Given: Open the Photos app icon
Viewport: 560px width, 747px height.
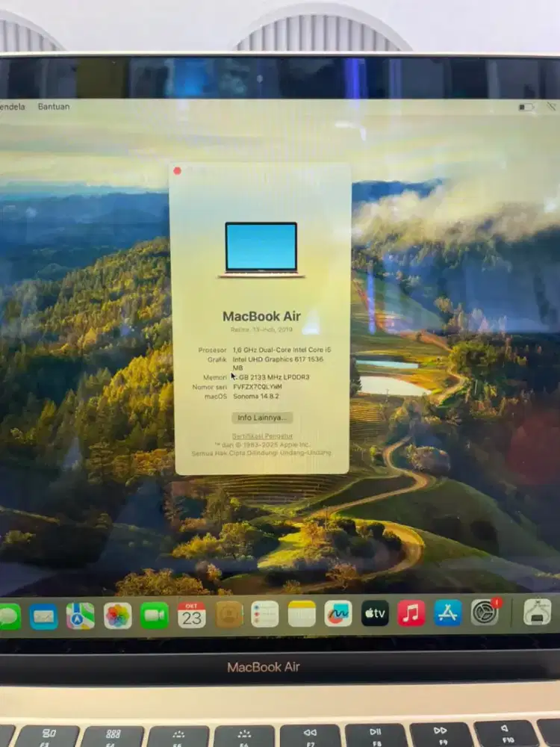Looking at the screenshot, I should tap(118, 616).
